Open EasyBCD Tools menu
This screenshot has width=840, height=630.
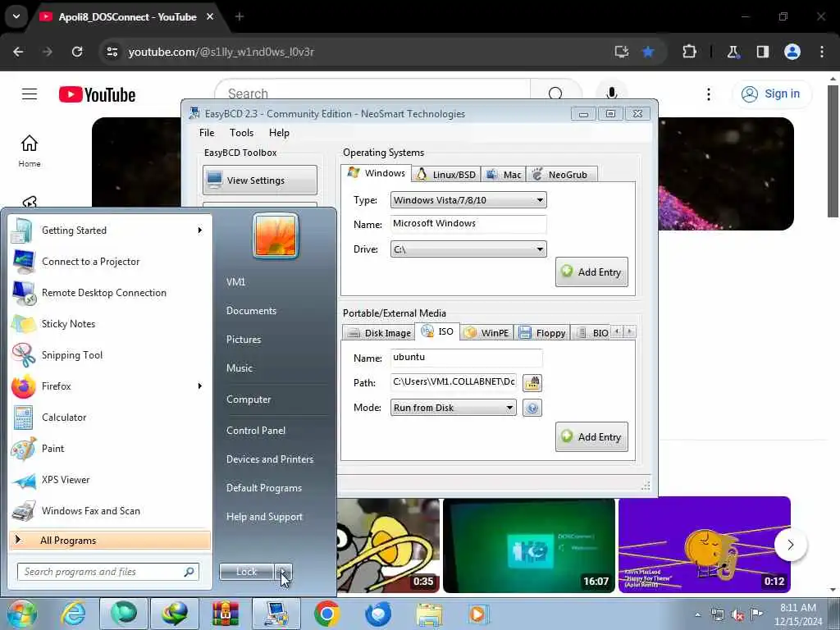click(242, 133)
